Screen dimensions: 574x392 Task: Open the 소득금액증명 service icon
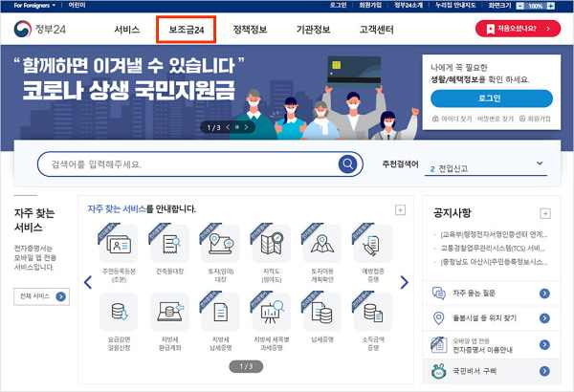(373, 312)
